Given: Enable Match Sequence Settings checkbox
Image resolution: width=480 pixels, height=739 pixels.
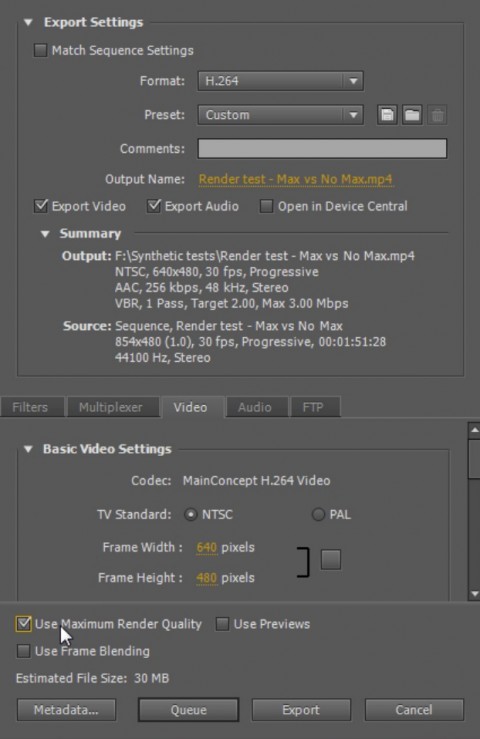Looking at the screenshot, I should [41, 50].
